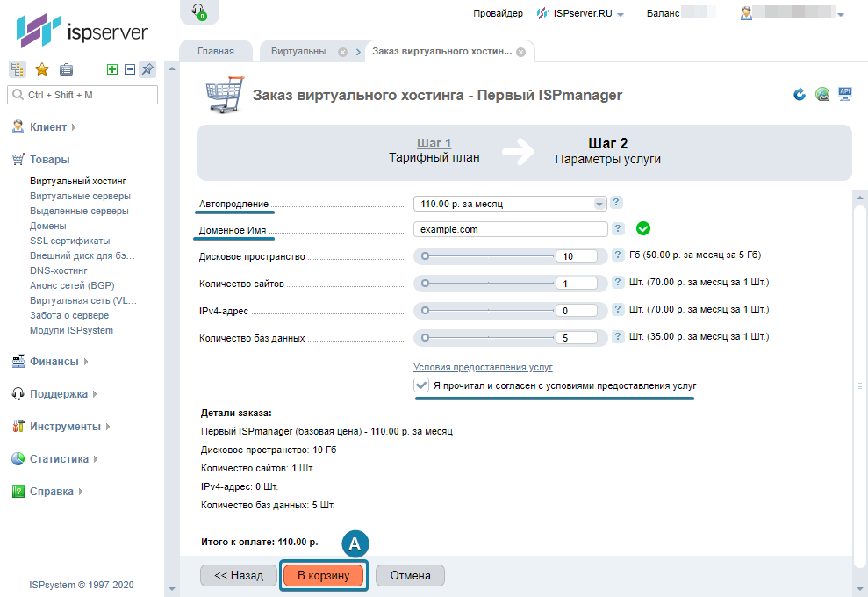The width and height of the screenshot is (868, 597).
Task: Click the Количество баз данных value box
Action: pos(577,338)
